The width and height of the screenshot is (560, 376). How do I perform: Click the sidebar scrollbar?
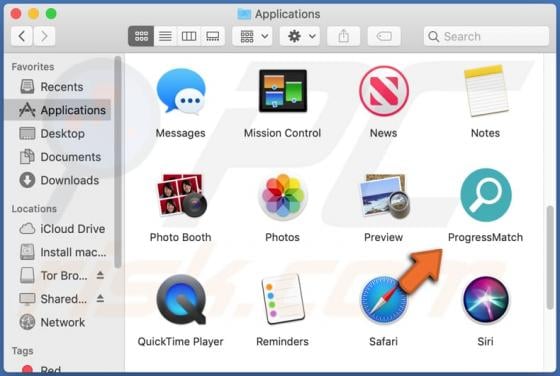tap(118, 162)
